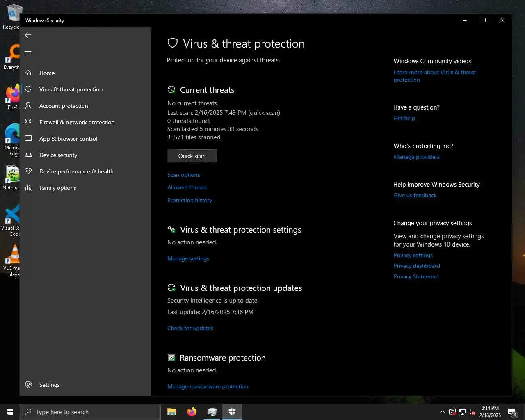Click the Settings gear icon
Screen dimensions: 525x420
click(x=28, y=385)
